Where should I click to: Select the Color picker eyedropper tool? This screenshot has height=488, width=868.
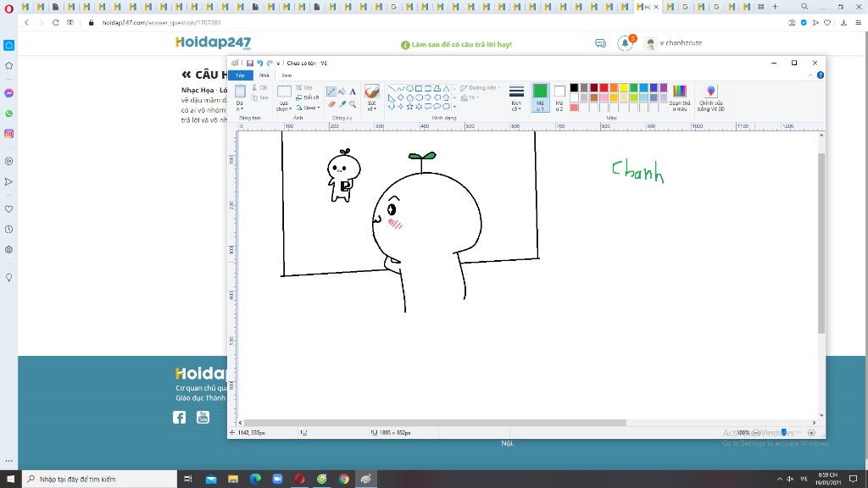point(342,104)
